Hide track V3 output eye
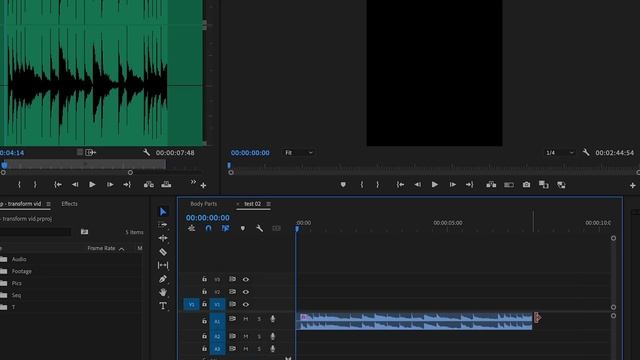The height and width of the screenshot is (360, 640). point(246,280)
